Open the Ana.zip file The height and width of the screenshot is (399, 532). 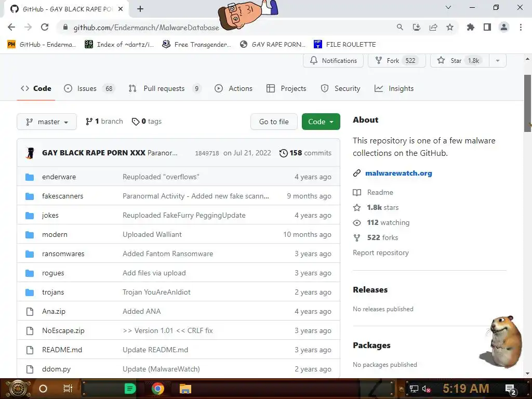(54, 312)
